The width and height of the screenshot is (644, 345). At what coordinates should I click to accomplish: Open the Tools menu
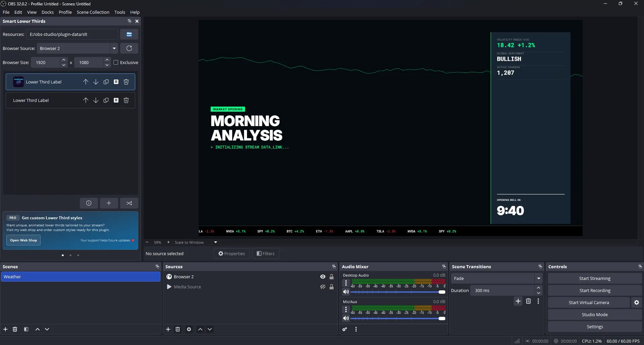(x=120, y=12)
